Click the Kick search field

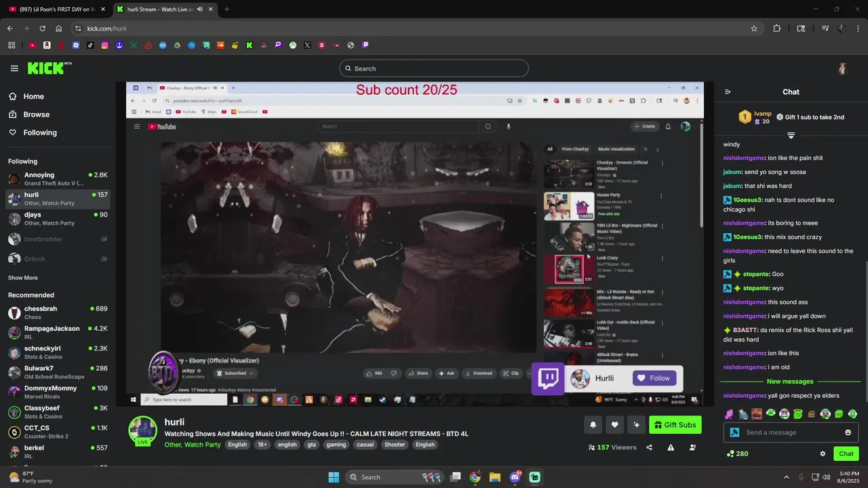434,68
